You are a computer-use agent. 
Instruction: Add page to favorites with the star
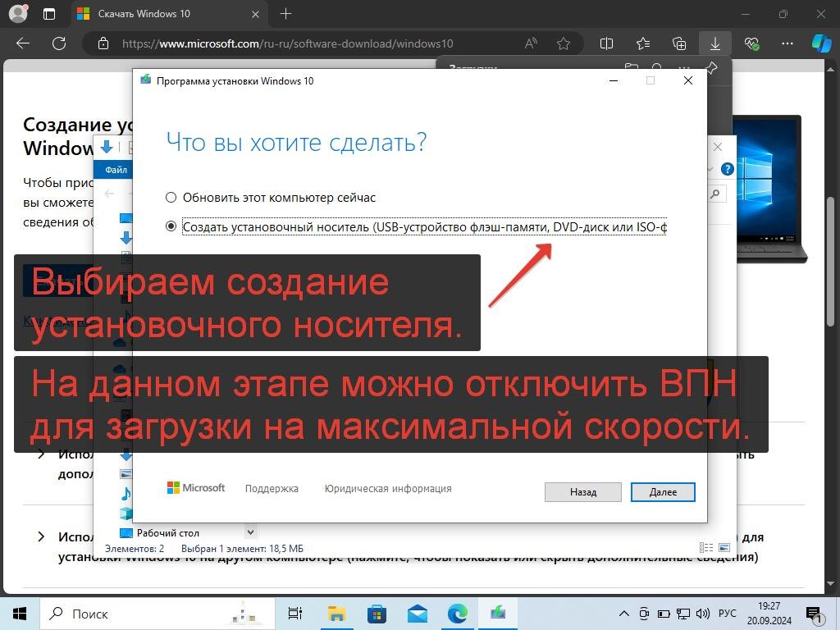[563, 43]
